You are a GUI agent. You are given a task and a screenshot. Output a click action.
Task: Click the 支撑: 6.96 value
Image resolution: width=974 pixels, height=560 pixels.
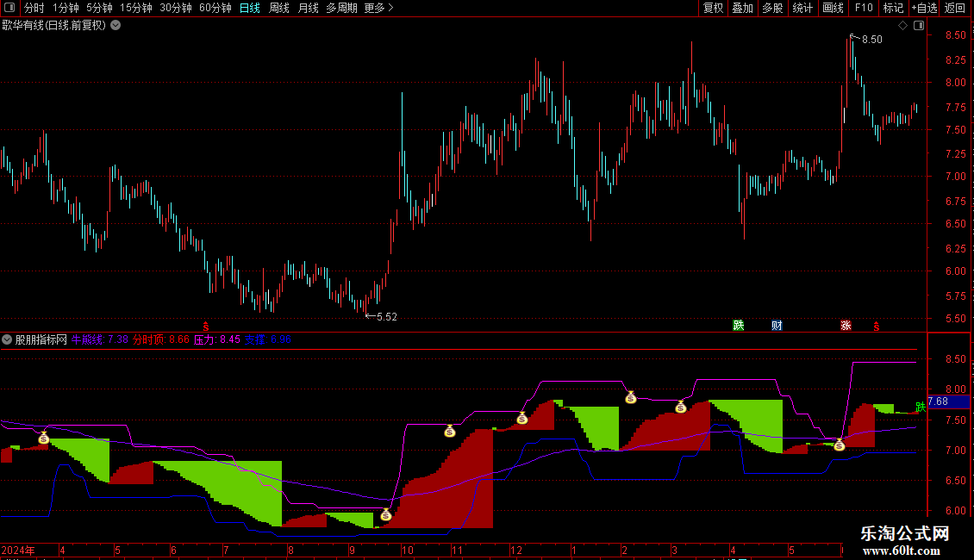[x=268, y=339]
